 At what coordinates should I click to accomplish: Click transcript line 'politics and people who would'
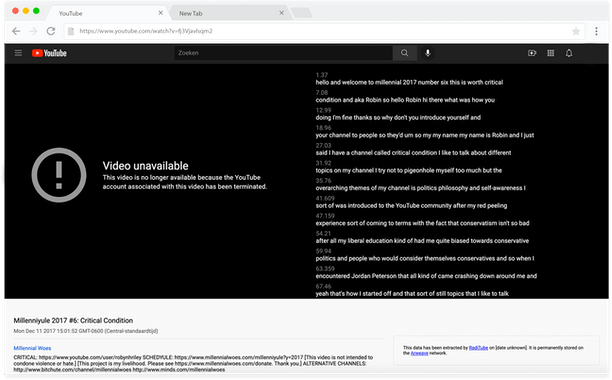coord(425,258)
